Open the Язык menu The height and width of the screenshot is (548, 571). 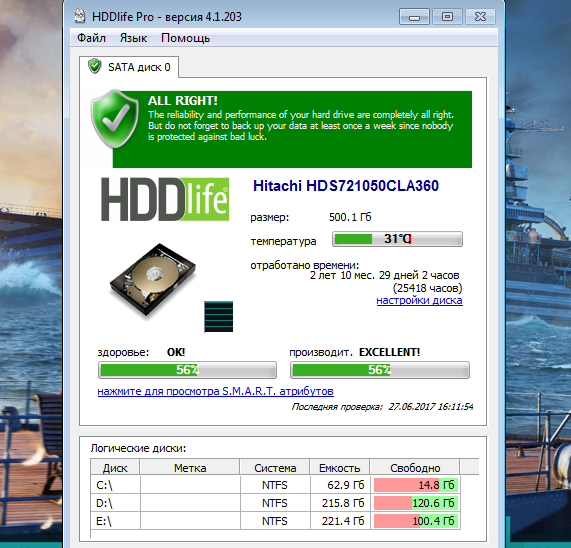coord(133,38)
